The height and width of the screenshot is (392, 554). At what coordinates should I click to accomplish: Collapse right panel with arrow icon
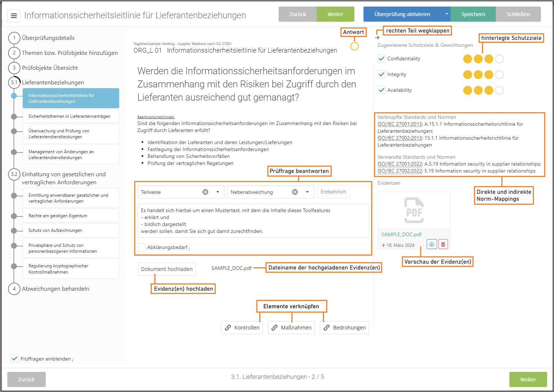coord(377,38)
